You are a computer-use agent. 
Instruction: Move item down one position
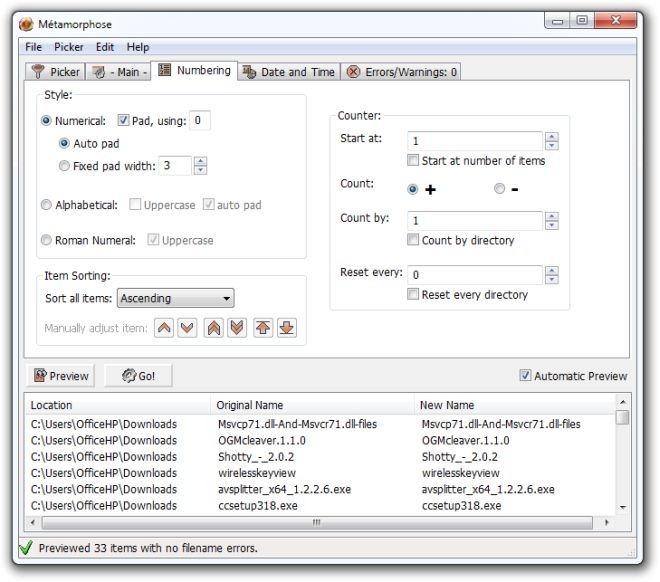tap(187, 327)
